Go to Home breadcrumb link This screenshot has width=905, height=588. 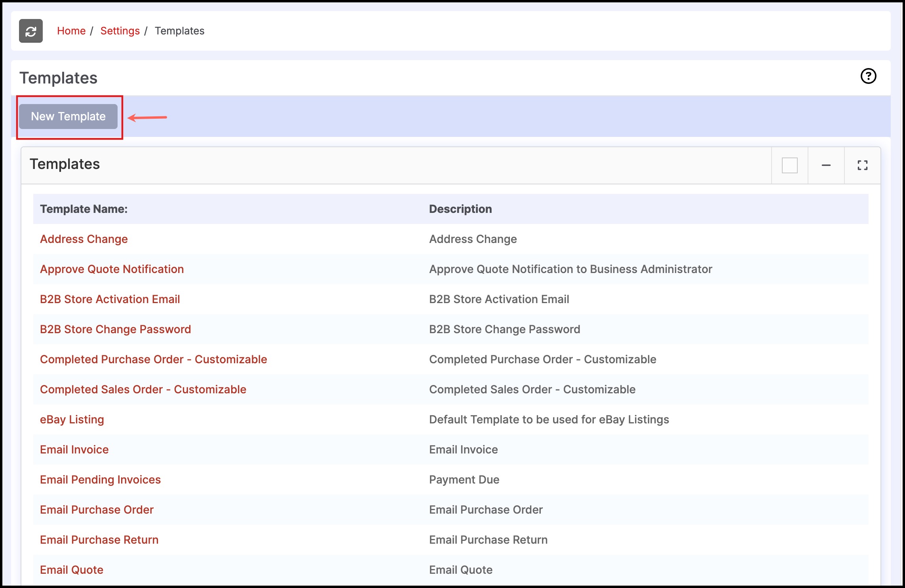(71, 31)
